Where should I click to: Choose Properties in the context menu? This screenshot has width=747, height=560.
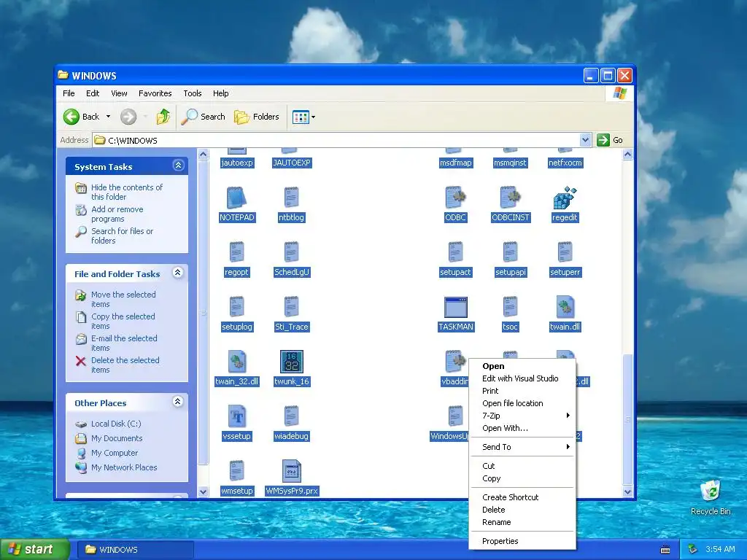click(x=522, y=541)
